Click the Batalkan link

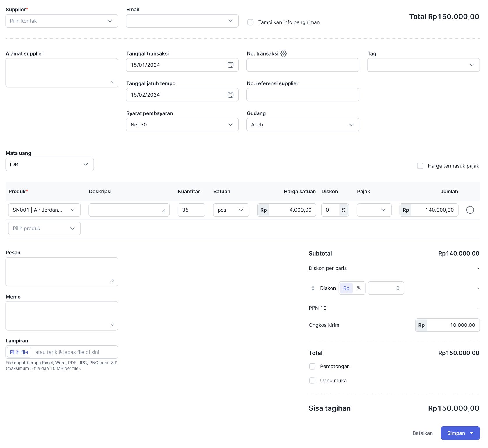pyautogui.click(x=423, y=433)
